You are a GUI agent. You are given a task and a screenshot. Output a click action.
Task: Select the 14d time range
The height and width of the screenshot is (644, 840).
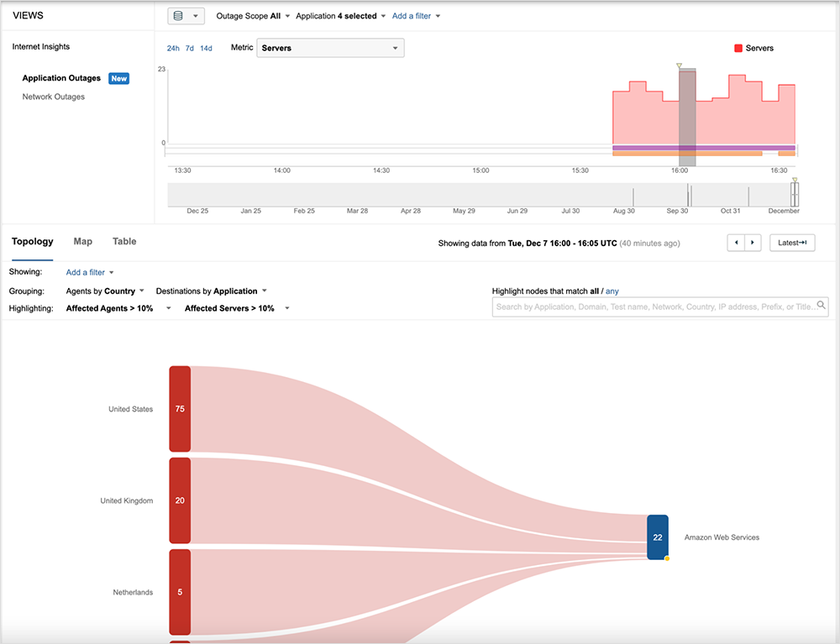pos(206,49)
